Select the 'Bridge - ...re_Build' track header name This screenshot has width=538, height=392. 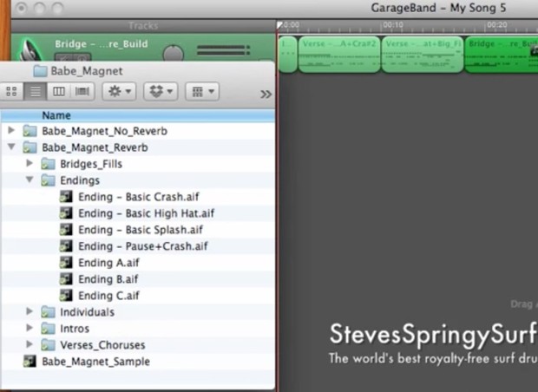click(x=102, y=44)
